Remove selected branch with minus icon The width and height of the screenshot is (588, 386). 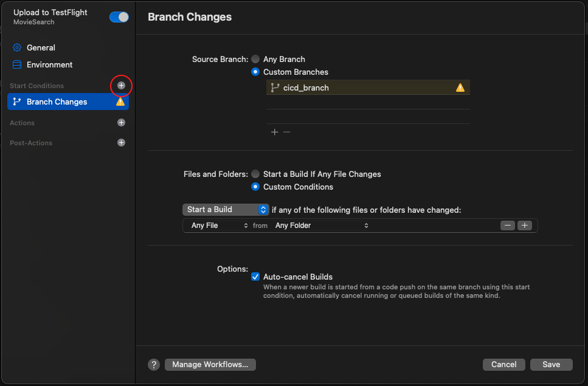[x=287, y=132]
